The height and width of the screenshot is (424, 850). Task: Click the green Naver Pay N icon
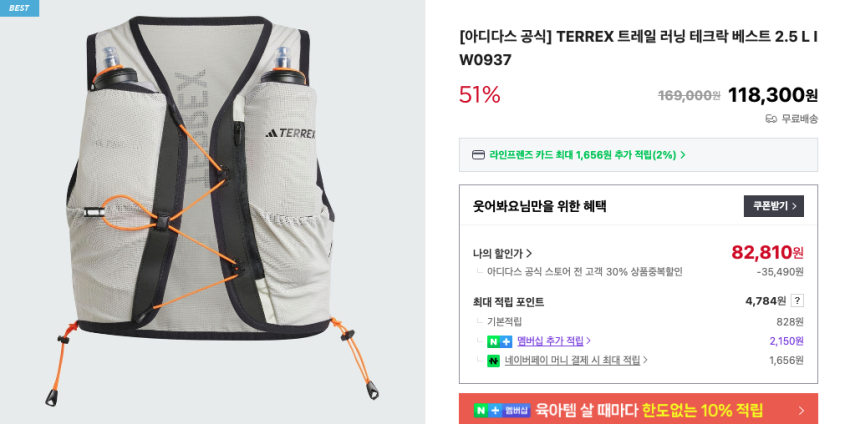[493, 361]
